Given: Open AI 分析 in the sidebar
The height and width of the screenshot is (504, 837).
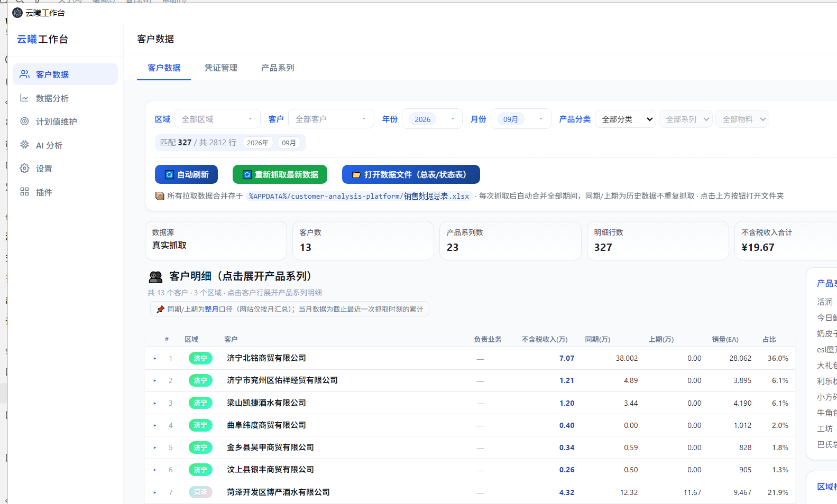Looking at the screenshot, I should coord(65,145).
